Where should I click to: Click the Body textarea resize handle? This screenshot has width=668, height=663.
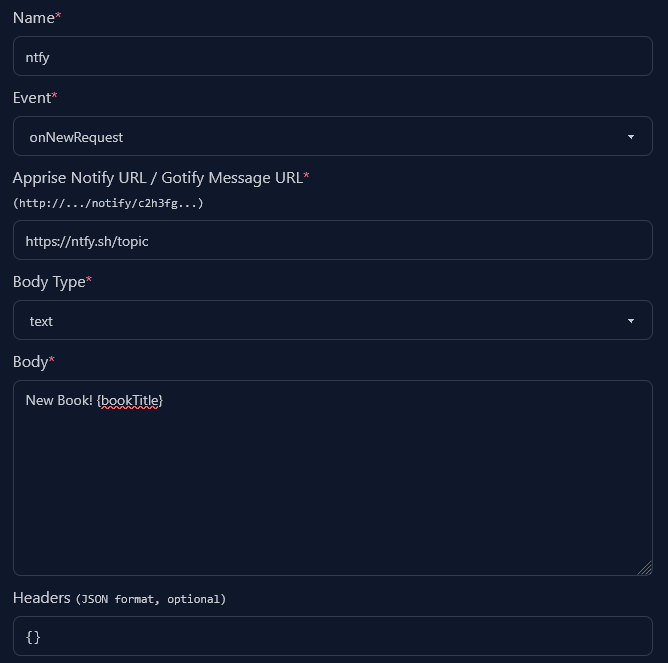coord(644,567)
